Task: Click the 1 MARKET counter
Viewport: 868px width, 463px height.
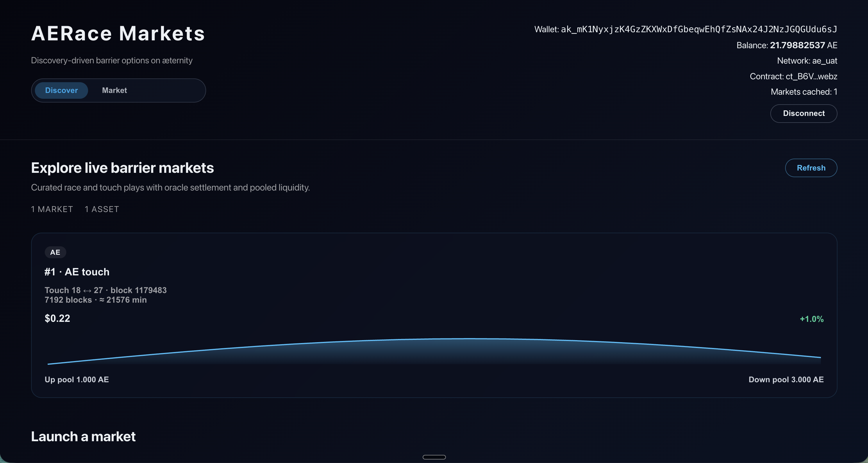Action: [x=52, y=209]
